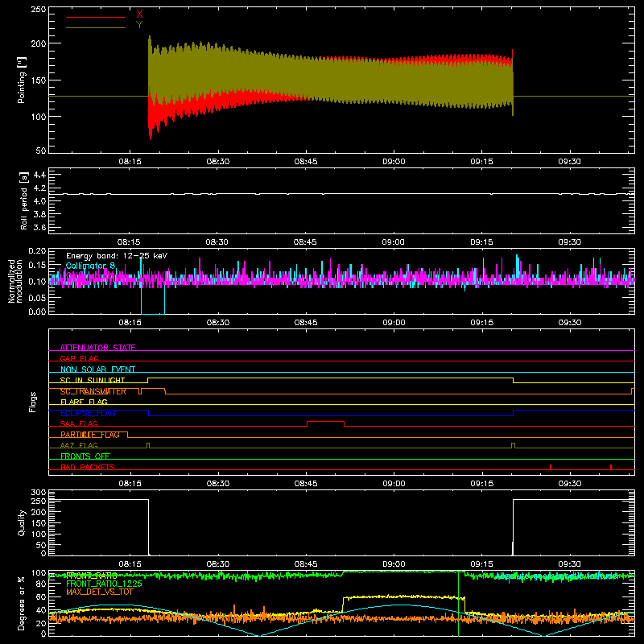Click the "50" tick on Pointing axis
Viewport: 644px width, 644px height.
pos(41,151)
